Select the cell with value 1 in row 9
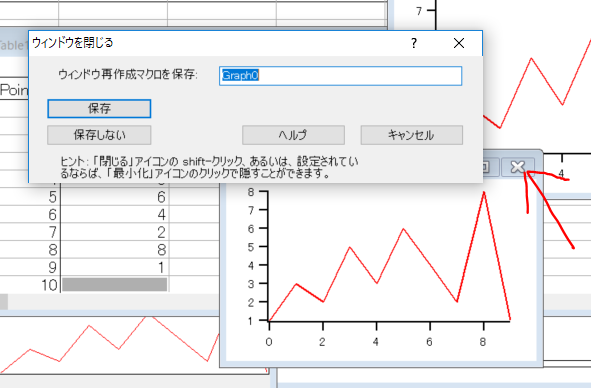Image resolution: width=591 pixels, height=388 pixels. pos(115,267)
